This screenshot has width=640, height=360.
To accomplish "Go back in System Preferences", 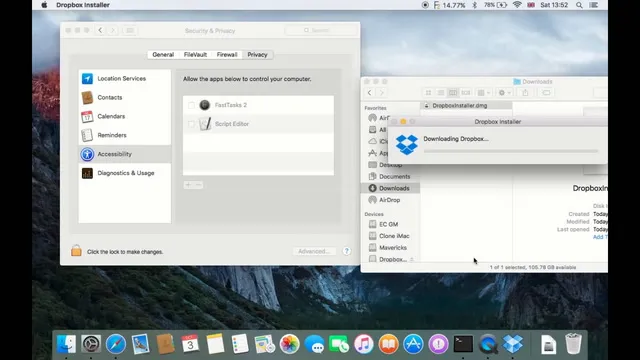I will coord(100,30).
